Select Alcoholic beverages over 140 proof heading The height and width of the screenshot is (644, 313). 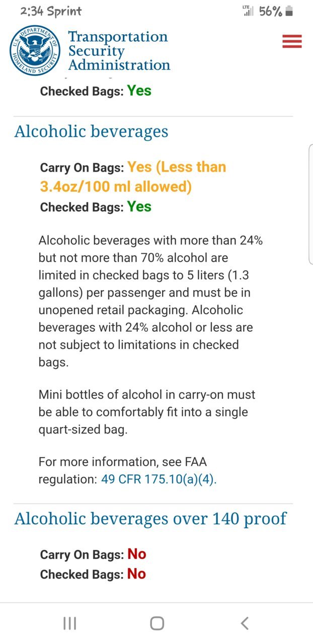pyautogui.click(x=150, y=518)
